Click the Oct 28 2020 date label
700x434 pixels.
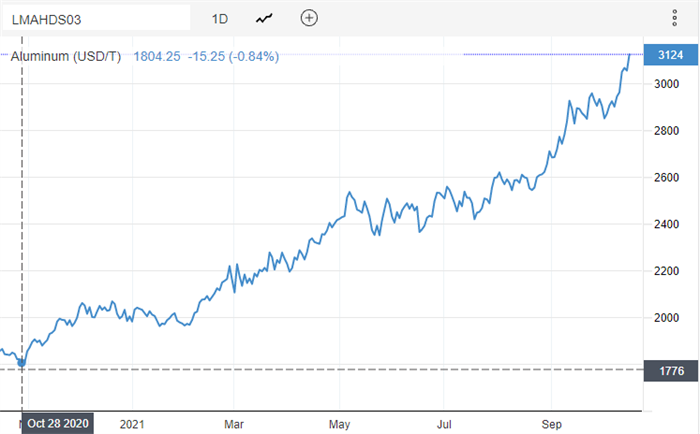(58, 423)
